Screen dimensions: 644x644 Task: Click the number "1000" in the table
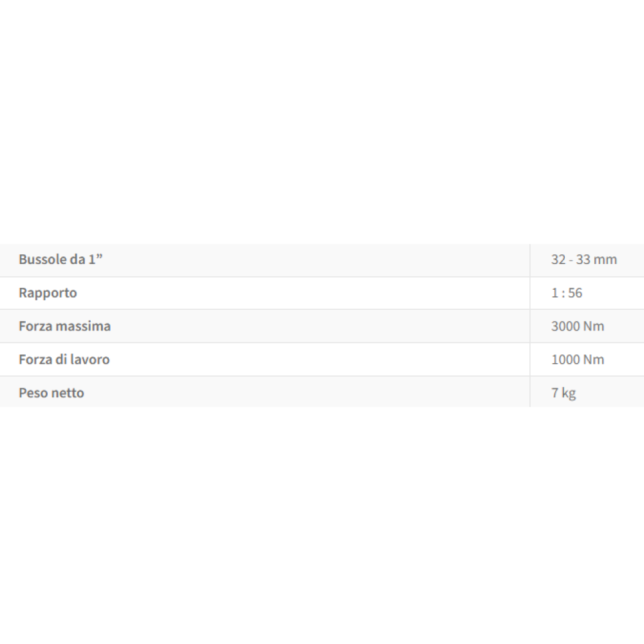coord(565,360)
